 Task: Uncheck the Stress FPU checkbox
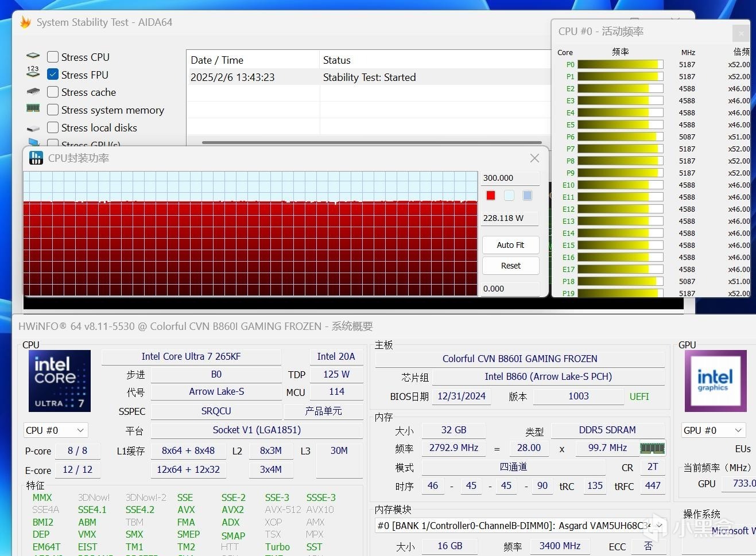[53, 75]
